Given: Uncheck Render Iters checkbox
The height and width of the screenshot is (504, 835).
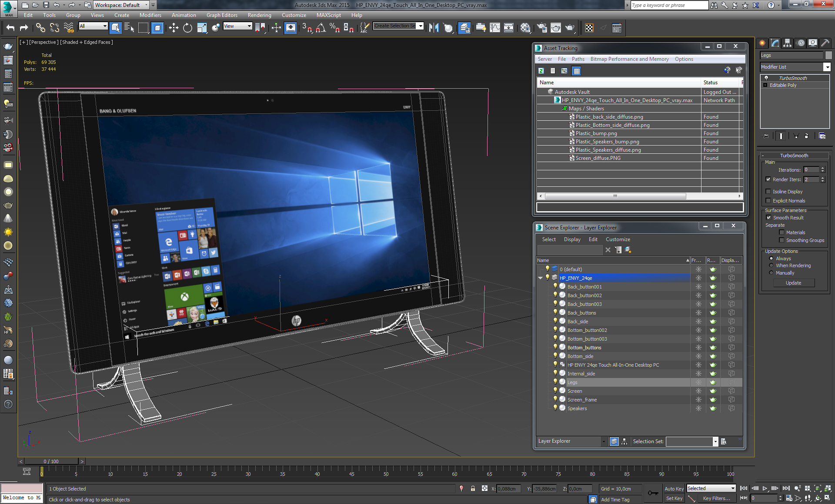Looking at the screenshot, I should click(768, 179).
